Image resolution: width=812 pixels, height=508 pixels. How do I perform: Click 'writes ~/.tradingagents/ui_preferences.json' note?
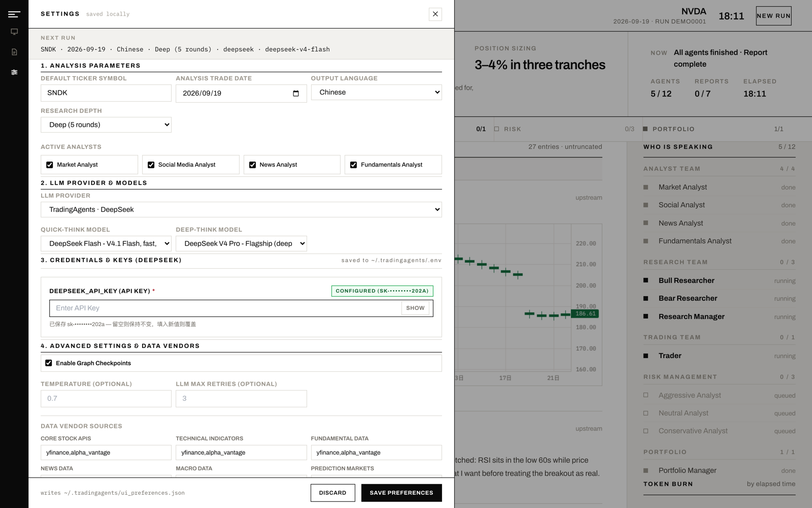pyautogui.click(x=113, y=493)
